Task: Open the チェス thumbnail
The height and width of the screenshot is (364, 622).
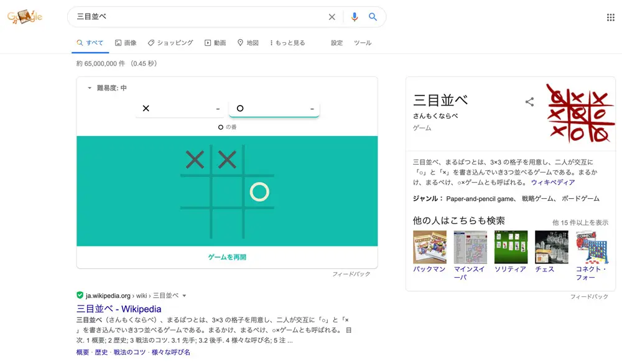Action: (x=552, y=247)
